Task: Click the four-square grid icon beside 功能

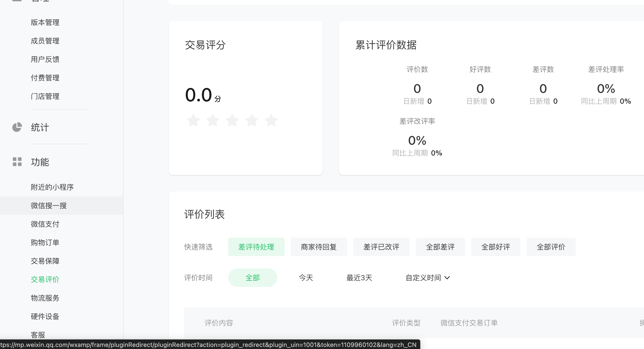Action: 17,162
